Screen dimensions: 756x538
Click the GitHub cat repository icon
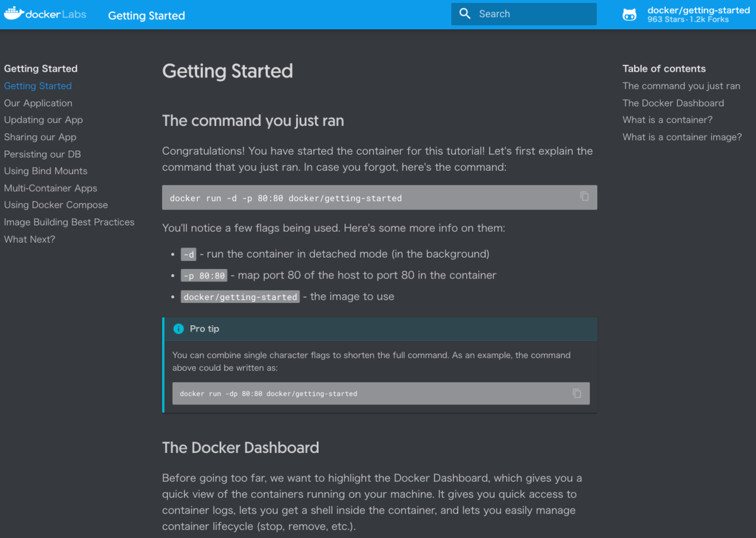pyautogui.click(x=629, y=14)
